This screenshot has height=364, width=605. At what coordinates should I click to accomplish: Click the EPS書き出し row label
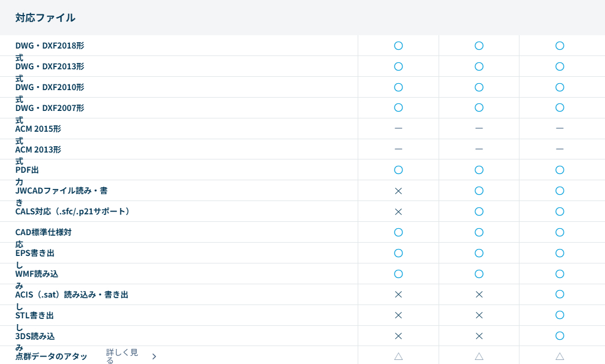35,253
